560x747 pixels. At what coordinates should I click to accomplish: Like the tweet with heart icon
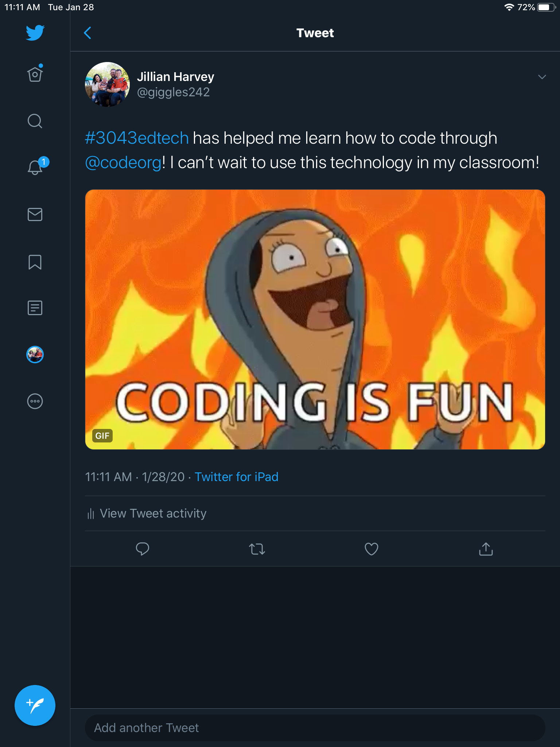pyautogui.click(x=371, y=549)
